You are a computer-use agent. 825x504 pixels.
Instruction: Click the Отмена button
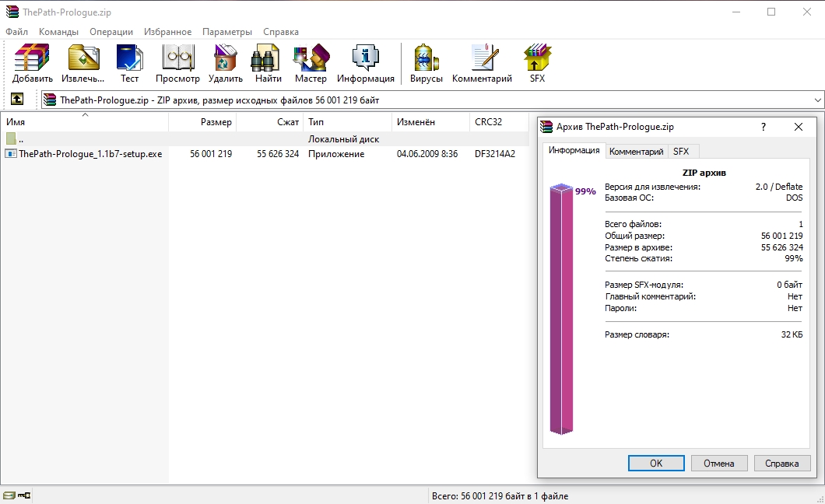718,463
